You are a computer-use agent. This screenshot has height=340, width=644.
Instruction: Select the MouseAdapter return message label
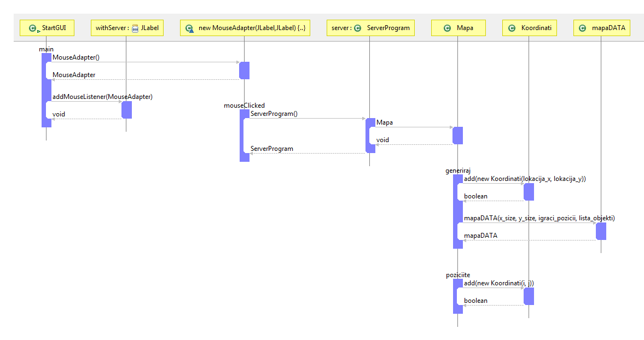tap(74, 75)
